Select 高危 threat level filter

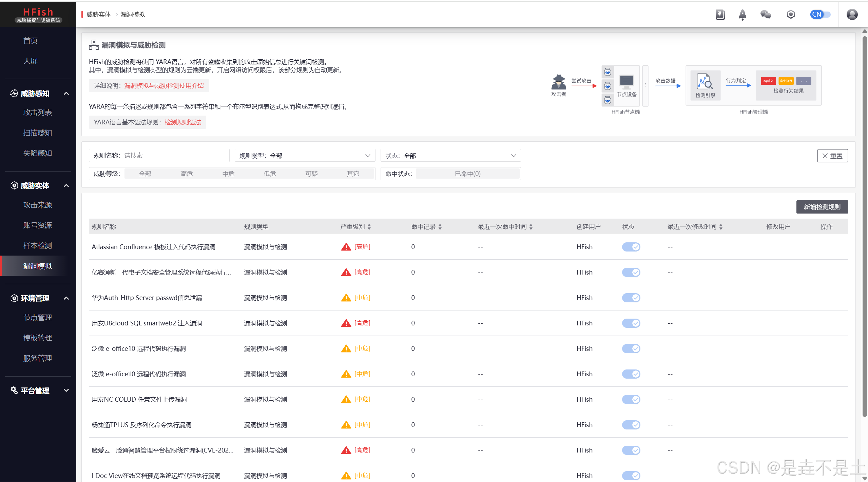187,174
